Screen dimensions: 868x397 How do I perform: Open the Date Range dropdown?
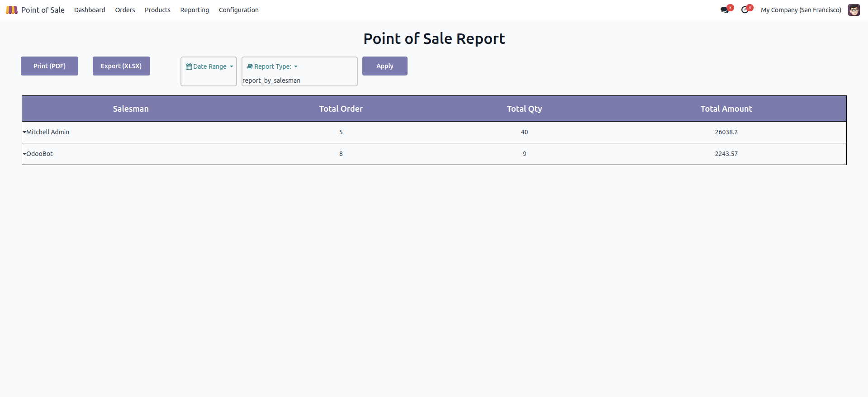[210, 66]
